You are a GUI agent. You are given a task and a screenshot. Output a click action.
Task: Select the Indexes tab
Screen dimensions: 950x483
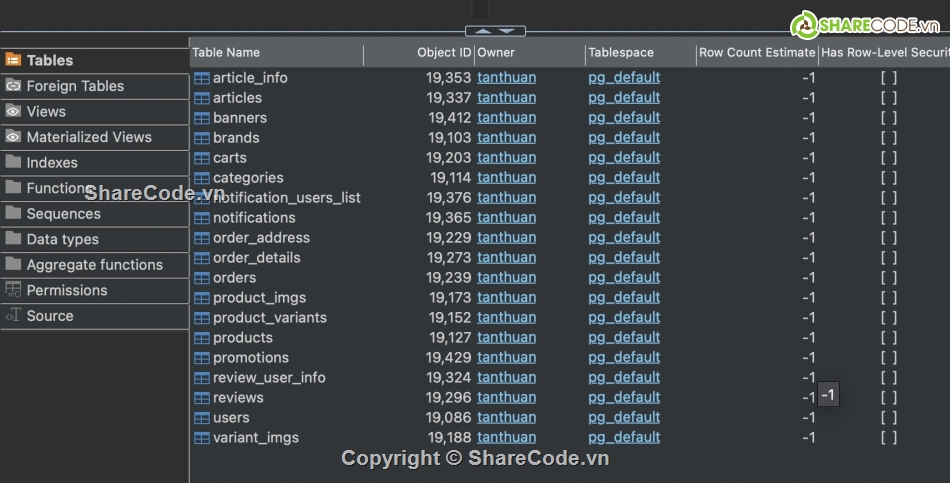(x=95, y=162)
